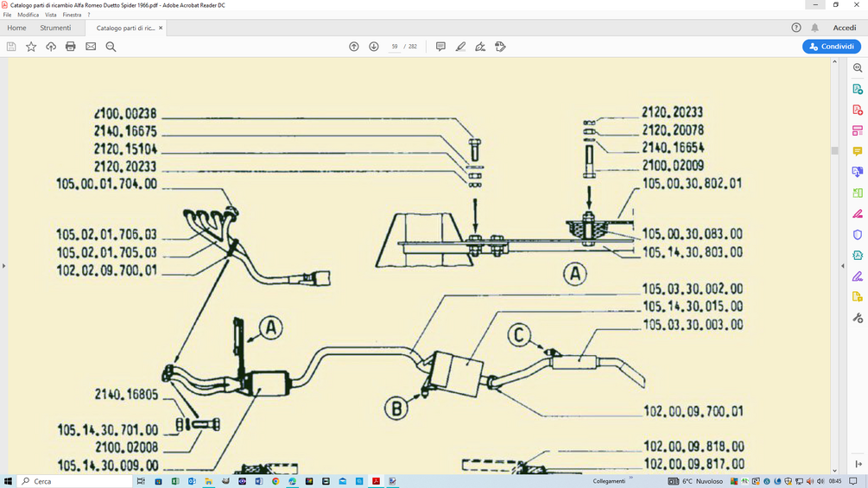The width and height of the screenshot is (868, 488).
Task: Open the Modifica menu
Action: click(28, 15)
